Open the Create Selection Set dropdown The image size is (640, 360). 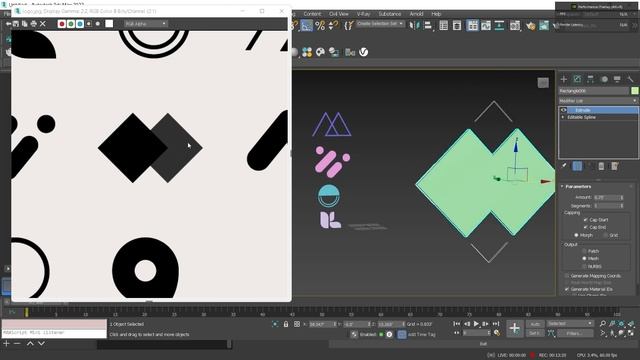pos(380,24)
